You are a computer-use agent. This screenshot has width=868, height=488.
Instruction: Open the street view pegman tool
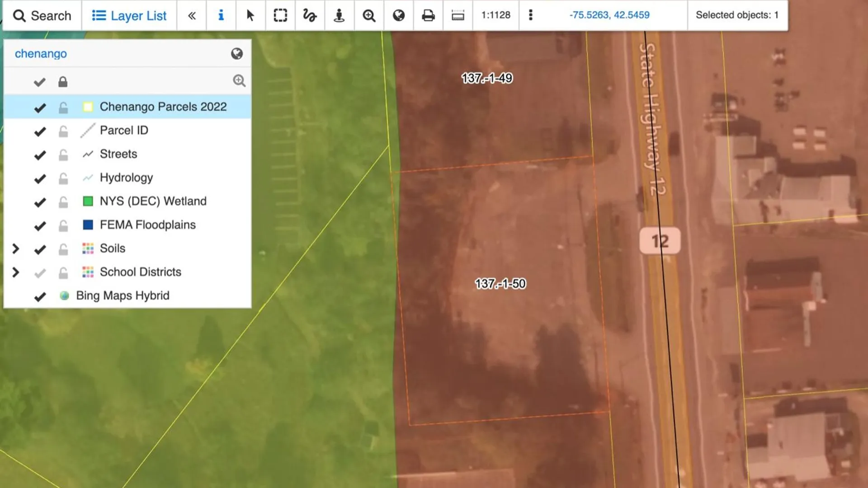(339, 15)
